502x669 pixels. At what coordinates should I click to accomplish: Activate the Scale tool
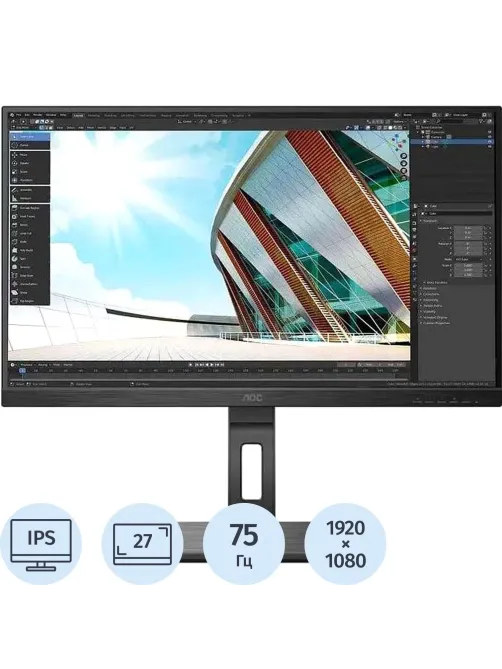(29, 172)
